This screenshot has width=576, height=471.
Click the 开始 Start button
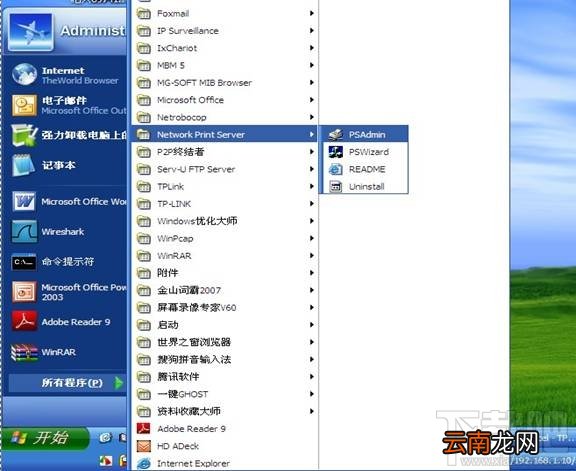point(45,438)
